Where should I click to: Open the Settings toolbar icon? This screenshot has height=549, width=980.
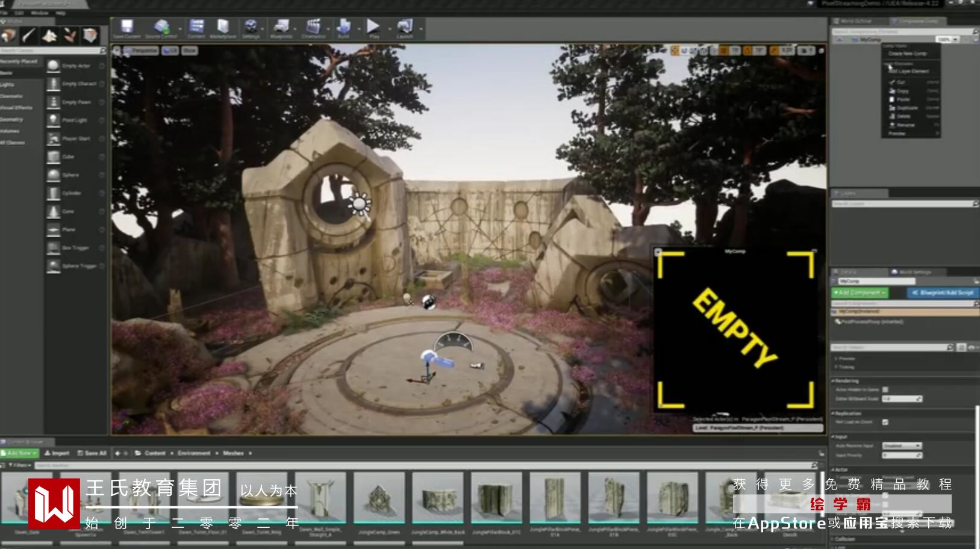point(251,26)
